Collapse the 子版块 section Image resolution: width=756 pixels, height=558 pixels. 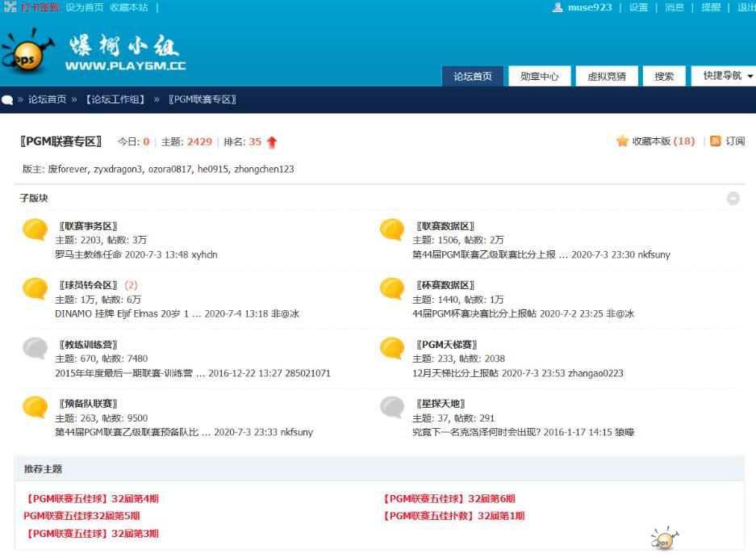click(733, 198)
